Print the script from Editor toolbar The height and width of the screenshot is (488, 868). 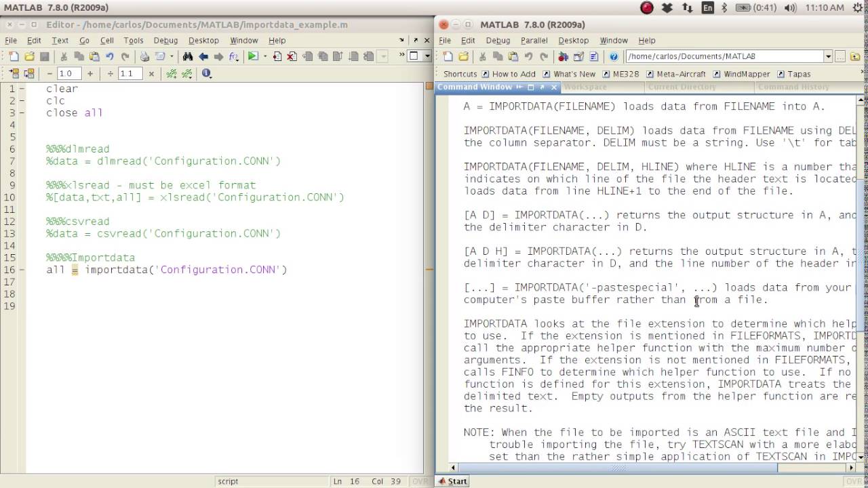tap(144, 56)
